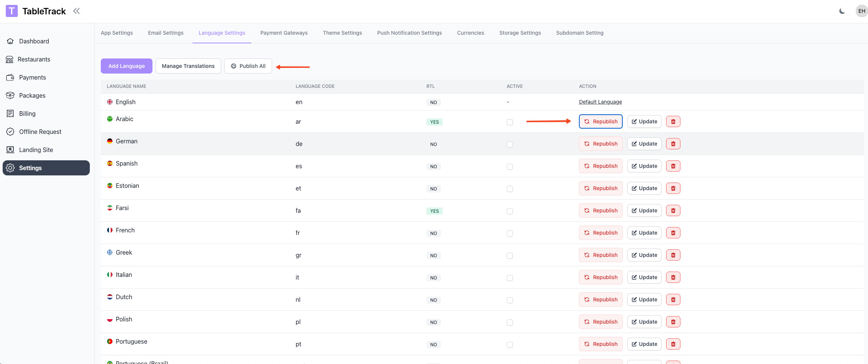
Task: Go to Currencies tab
Action: pyautogui.click(x=470, y=33)
